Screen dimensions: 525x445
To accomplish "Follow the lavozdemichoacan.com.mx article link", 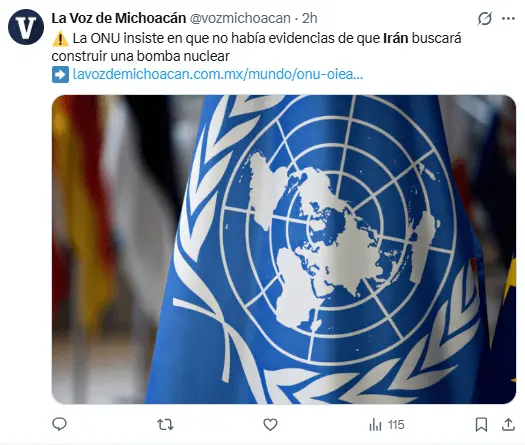I will [x=218, y=74].
